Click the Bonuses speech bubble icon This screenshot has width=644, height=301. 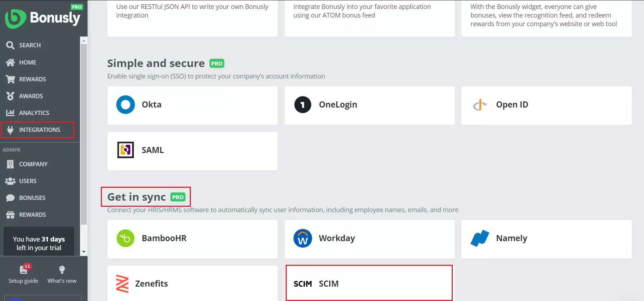point(10,198)
